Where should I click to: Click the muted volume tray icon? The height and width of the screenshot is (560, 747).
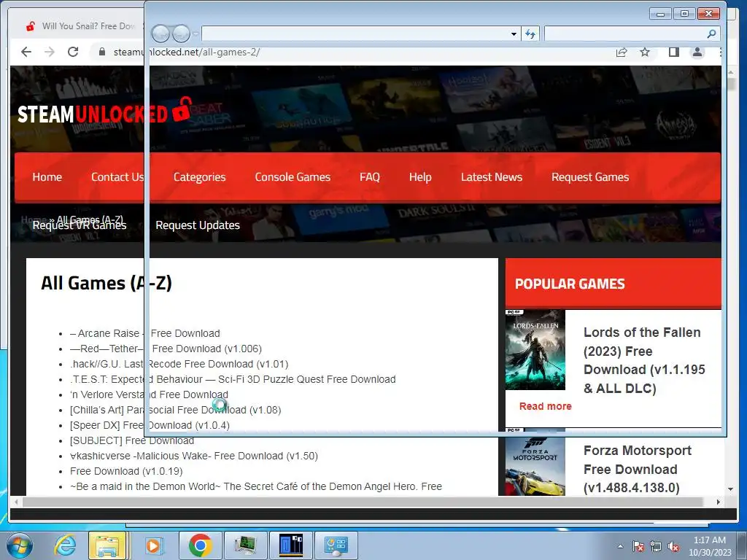(673, 546)
